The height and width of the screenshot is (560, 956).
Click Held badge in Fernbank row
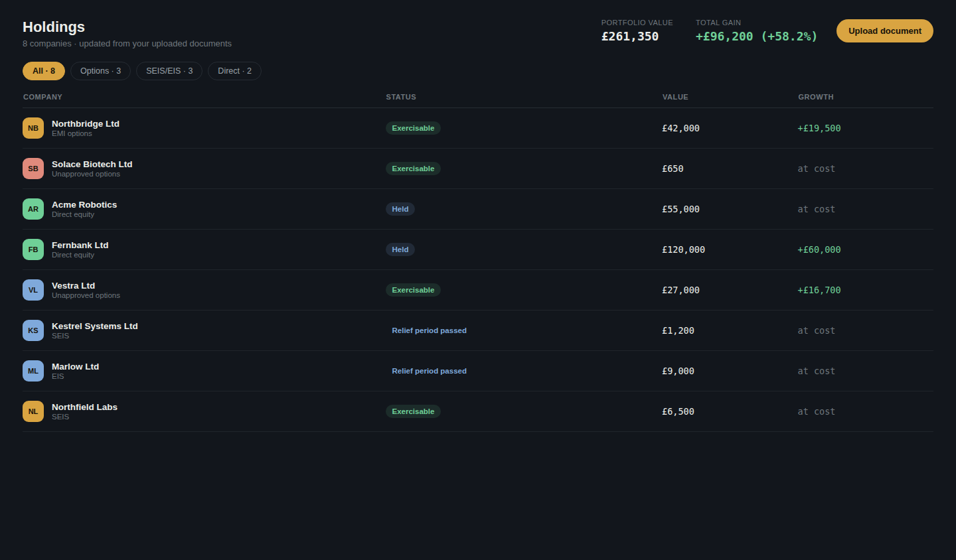[x=400, y=249]
